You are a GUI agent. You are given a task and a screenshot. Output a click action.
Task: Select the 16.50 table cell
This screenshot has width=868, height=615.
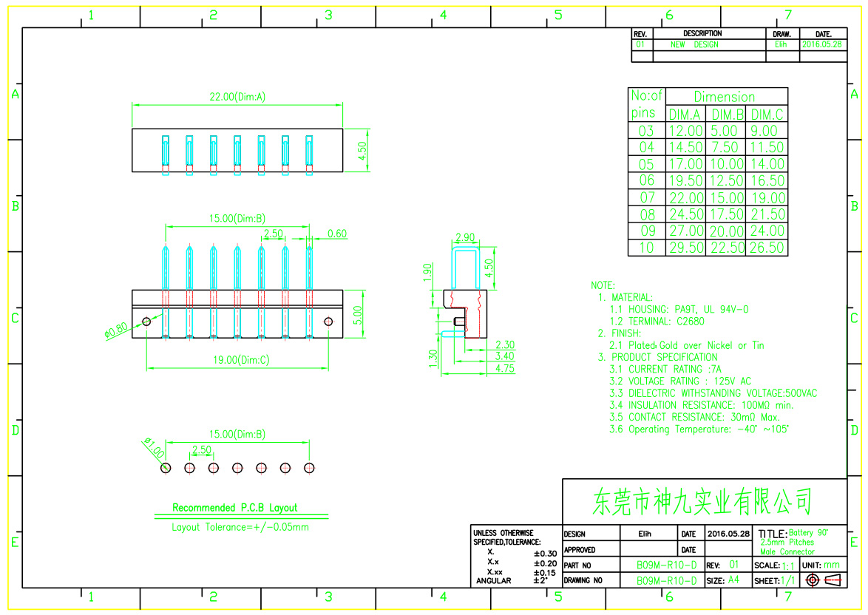click(x=767, y=180)
